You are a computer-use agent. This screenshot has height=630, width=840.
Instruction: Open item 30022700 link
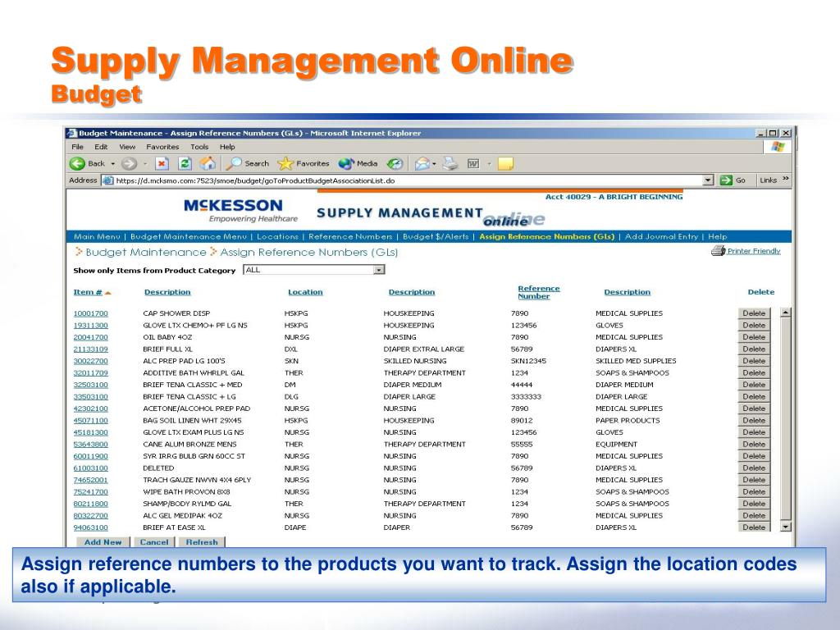(90, 361)
